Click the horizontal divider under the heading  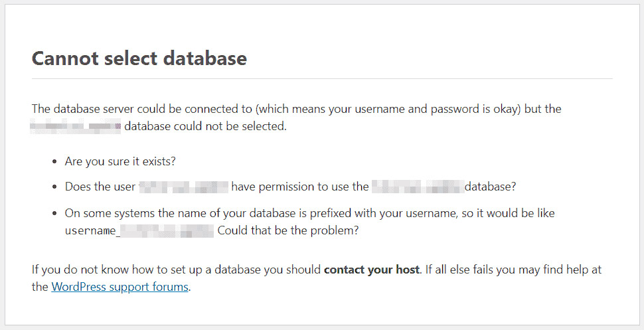click(322, 78)
